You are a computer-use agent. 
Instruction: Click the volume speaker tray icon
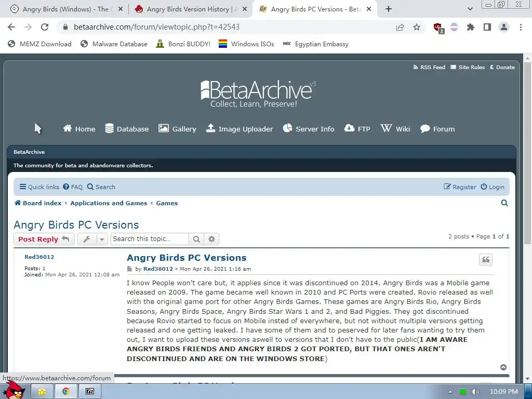475,392
